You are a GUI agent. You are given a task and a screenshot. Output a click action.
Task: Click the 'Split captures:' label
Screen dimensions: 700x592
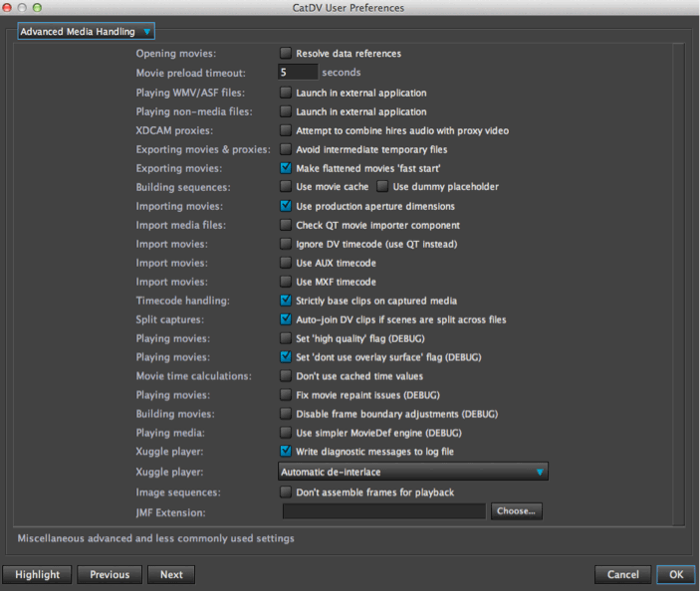click(169, 319)
